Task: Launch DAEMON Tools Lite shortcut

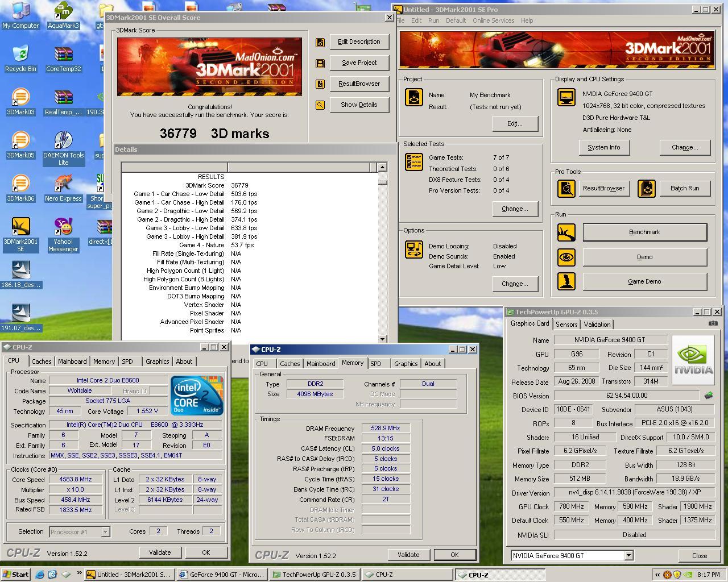Action: (x=63, y=148)
